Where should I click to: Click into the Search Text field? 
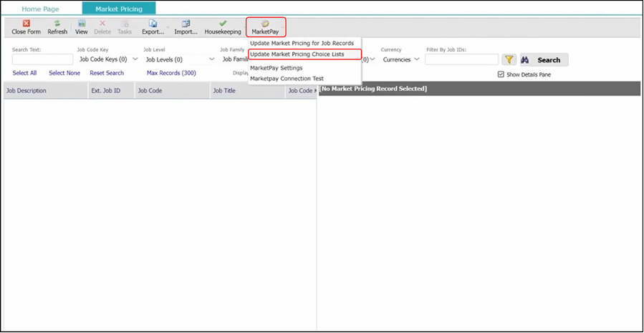point(42,60)
